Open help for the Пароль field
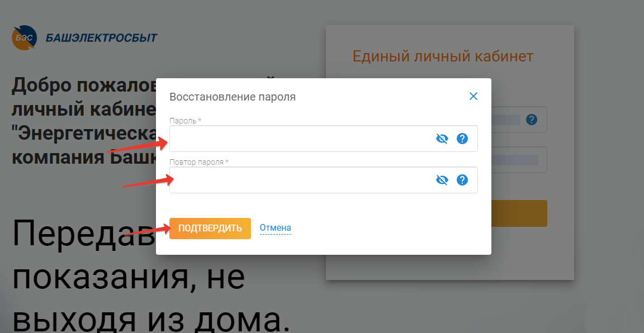 [x=462, y=139]
